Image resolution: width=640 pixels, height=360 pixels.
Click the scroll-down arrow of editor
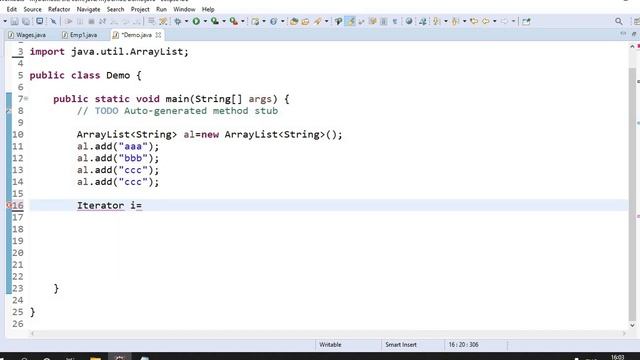pos(632,325)
